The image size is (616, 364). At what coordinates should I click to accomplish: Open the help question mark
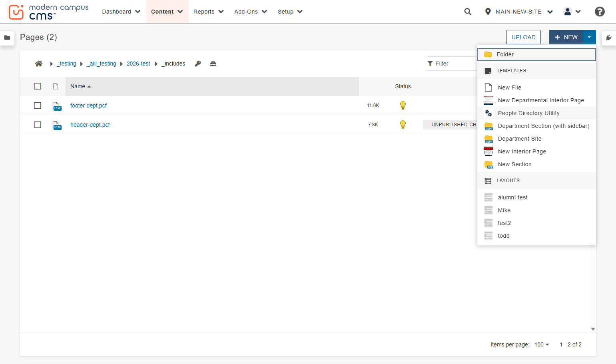tap(600, 12)
